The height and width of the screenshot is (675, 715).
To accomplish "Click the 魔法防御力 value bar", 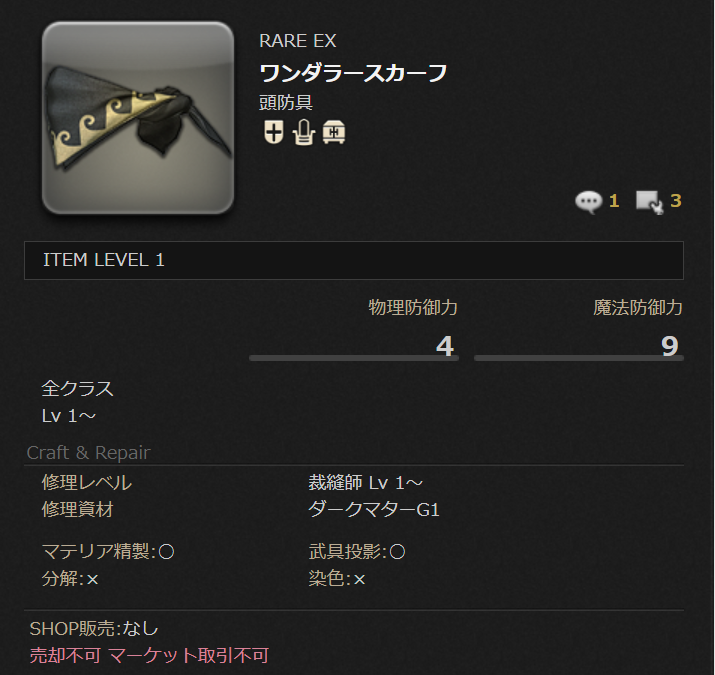I will coord(579,358).
